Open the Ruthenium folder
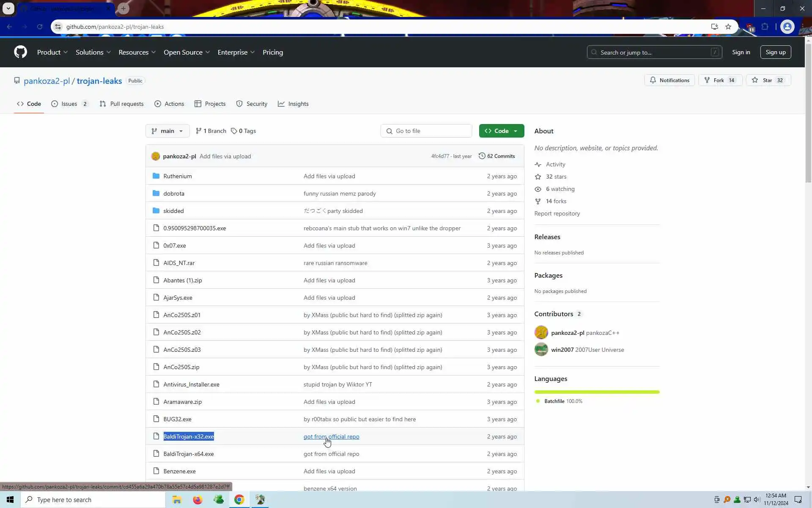 point(177,176)
